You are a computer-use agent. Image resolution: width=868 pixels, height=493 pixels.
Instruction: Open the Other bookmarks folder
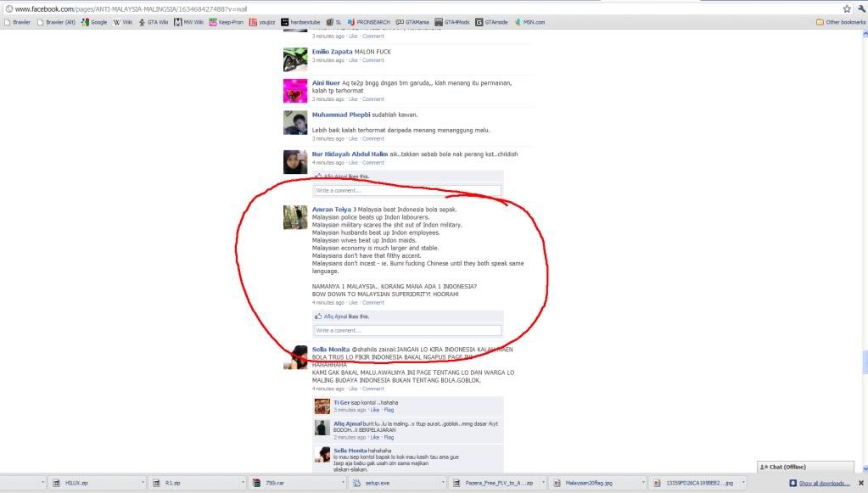840,22
